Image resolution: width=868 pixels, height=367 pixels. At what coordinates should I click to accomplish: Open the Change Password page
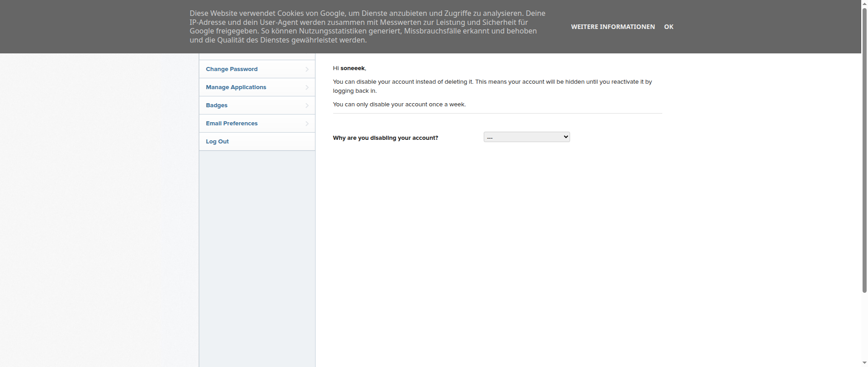click(x=231, y=69)
